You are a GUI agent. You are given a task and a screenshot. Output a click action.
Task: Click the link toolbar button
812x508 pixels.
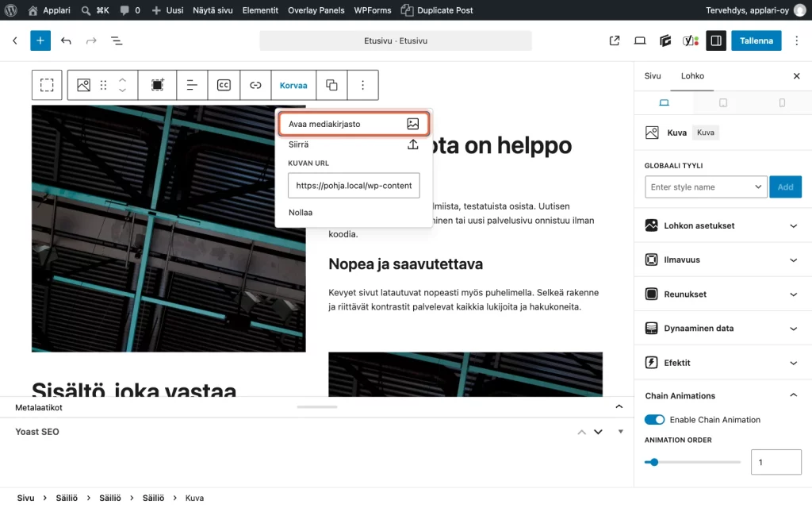tap(255, 85)
